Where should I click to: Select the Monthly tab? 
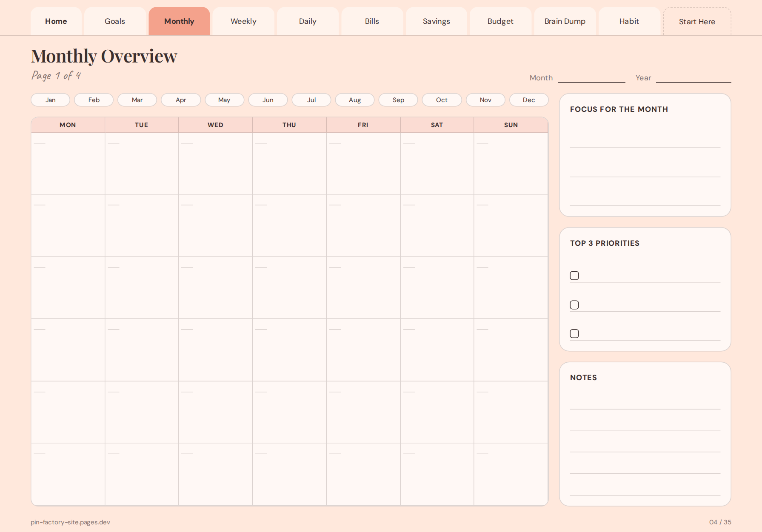179,21
